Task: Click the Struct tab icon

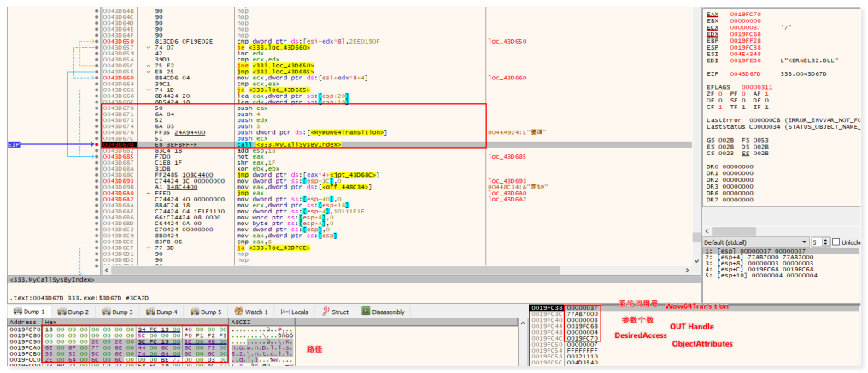Action: (x=325, y=312)
